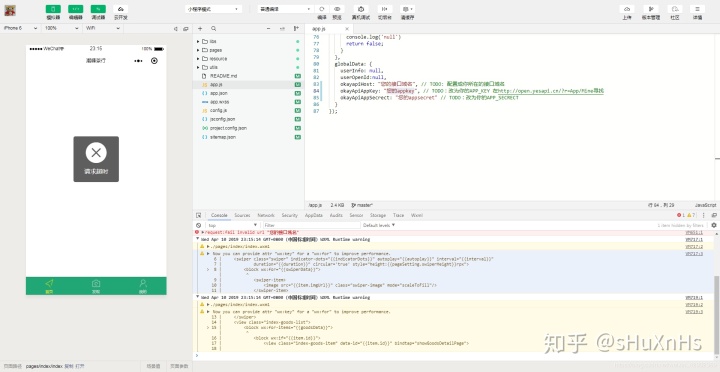Expand the libs folder
Image resolution: width=720 pixels, height=372 pixels.
tap(198, 41)
